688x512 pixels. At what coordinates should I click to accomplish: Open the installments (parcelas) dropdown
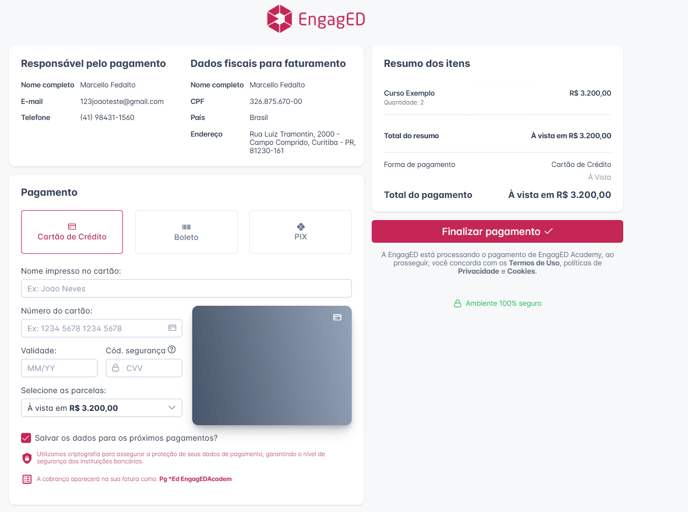coord(101,408)
